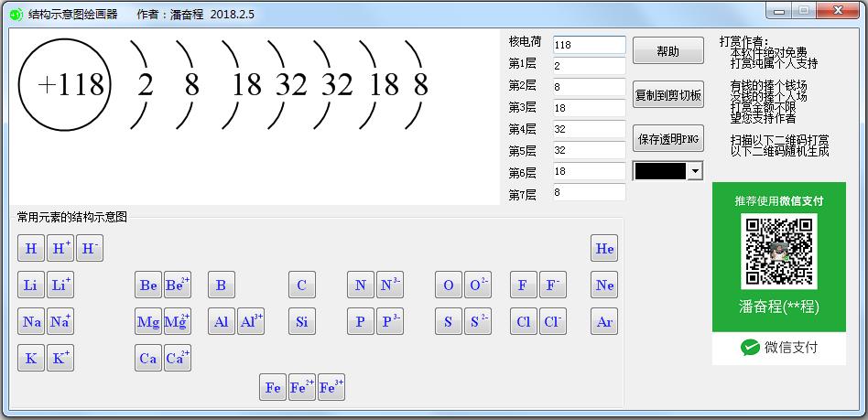Select the F- ion button
The image size is (868, 420).
(553, 285)
